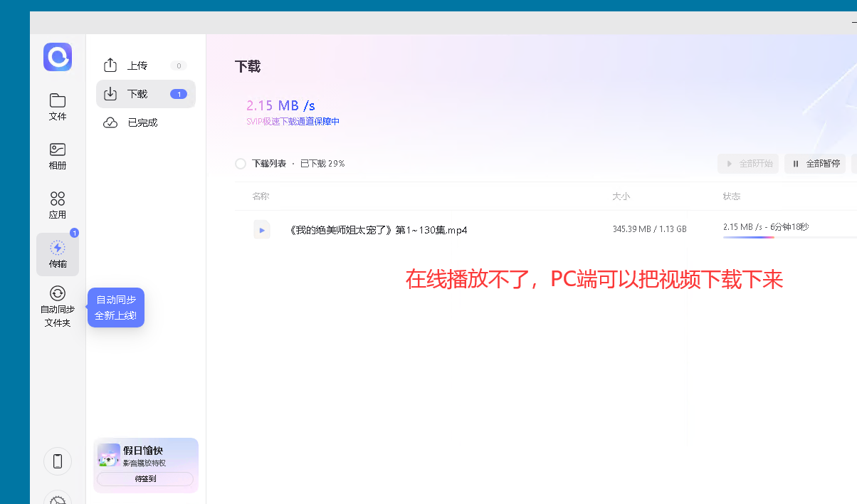Open the phone connection icon near the bottom
The width and height of the screenshot is (857, 504).
pos(57,461)
